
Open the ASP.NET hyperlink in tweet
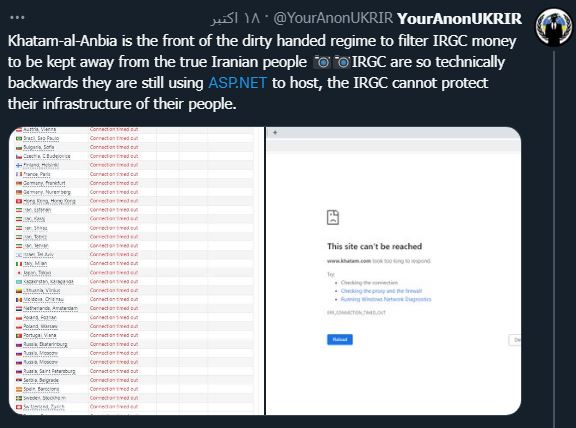(x=237, y=83)
